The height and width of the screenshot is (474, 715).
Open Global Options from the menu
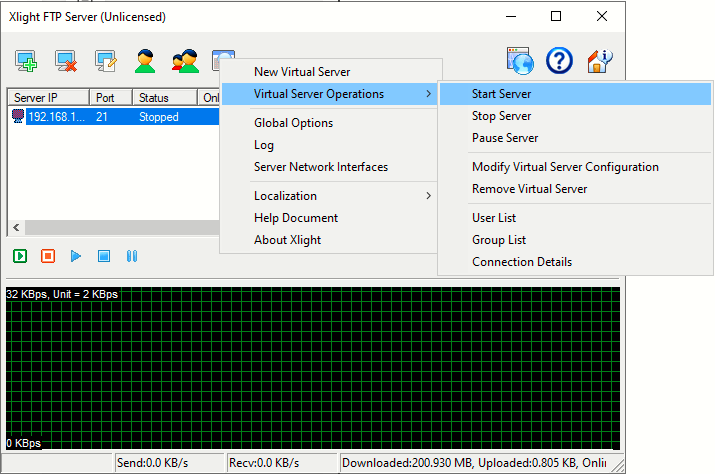pyautogui.click(x=328, y=123)
